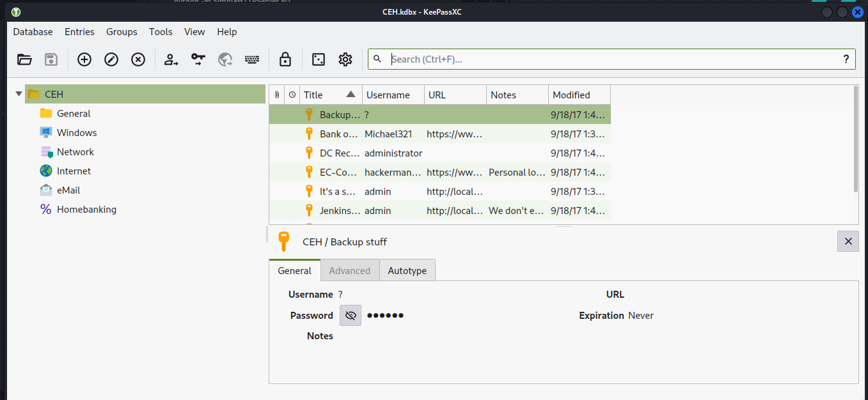The width and height of the screenshot is (868, 400).
Task: Open the Database menu
Action: coord(33,31)
